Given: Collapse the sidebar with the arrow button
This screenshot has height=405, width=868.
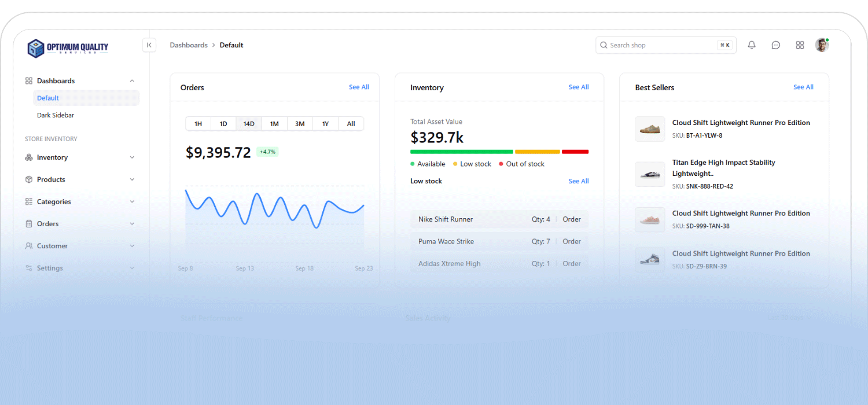Looking at the screenshot, I should point(149,45).
